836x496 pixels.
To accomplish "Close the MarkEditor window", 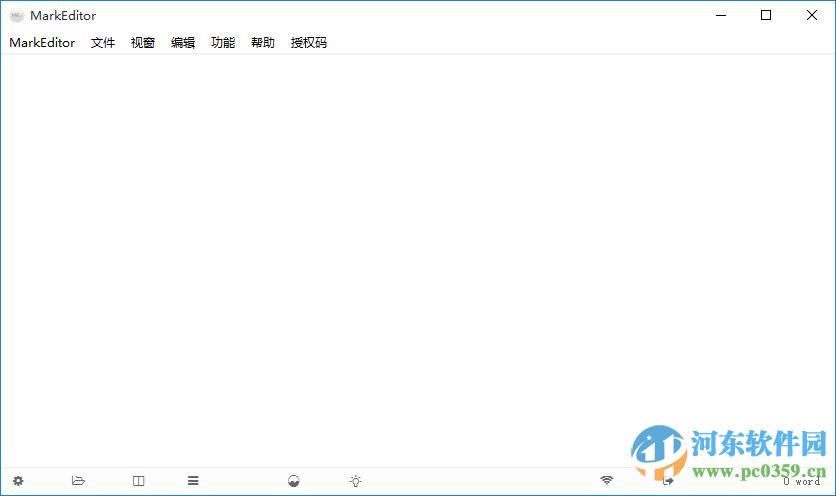I will tap(811, 15).
